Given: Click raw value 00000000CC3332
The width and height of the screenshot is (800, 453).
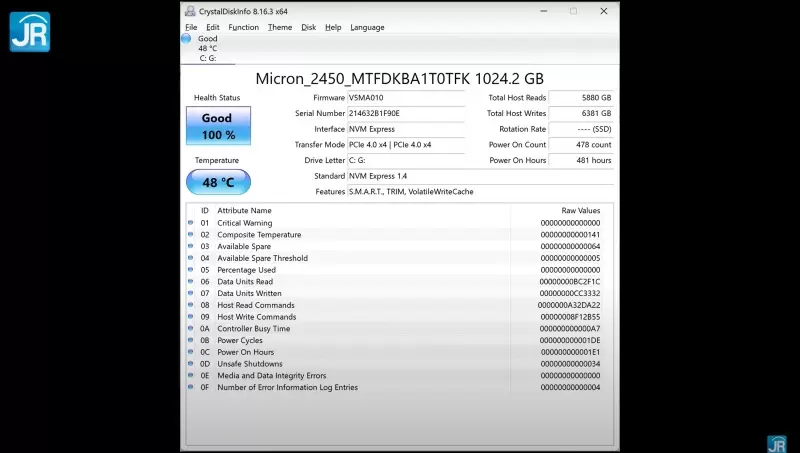Looking at the screenshot, I should [x=570, y=293].
